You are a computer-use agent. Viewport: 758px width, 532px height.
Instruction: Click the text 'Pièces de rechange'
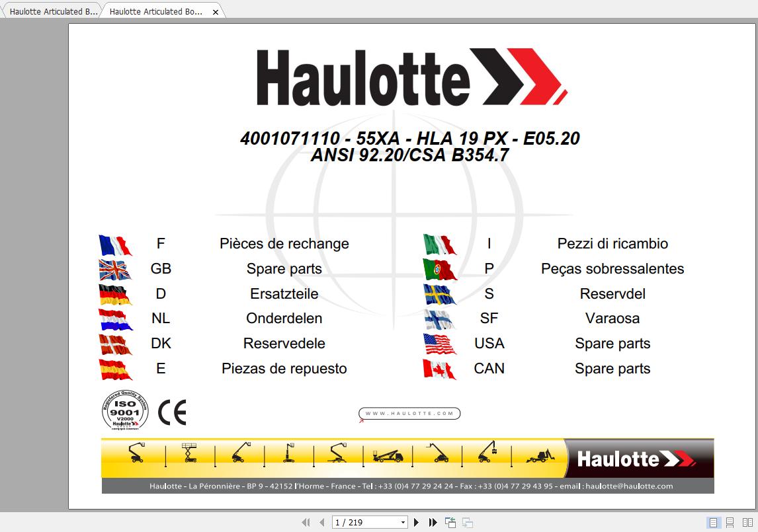coord(284,244)
